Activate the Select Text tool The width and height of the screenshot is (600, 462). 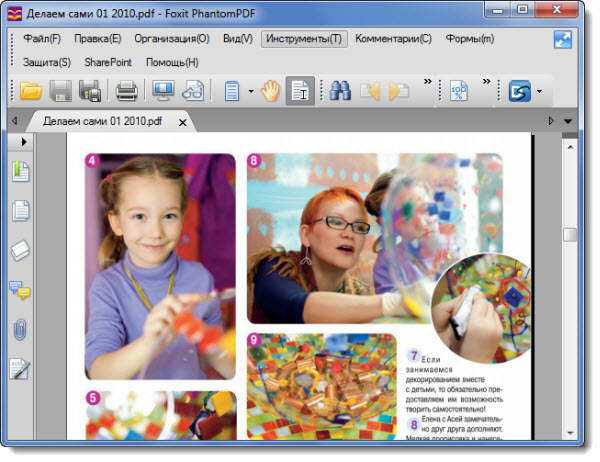(x=299, y=91)
